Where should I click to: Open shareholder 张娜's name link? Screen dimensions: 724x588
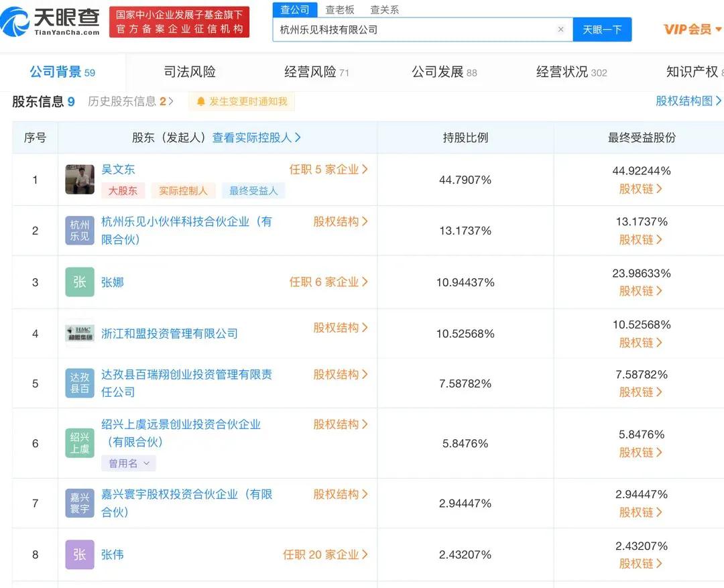(113, 282)
